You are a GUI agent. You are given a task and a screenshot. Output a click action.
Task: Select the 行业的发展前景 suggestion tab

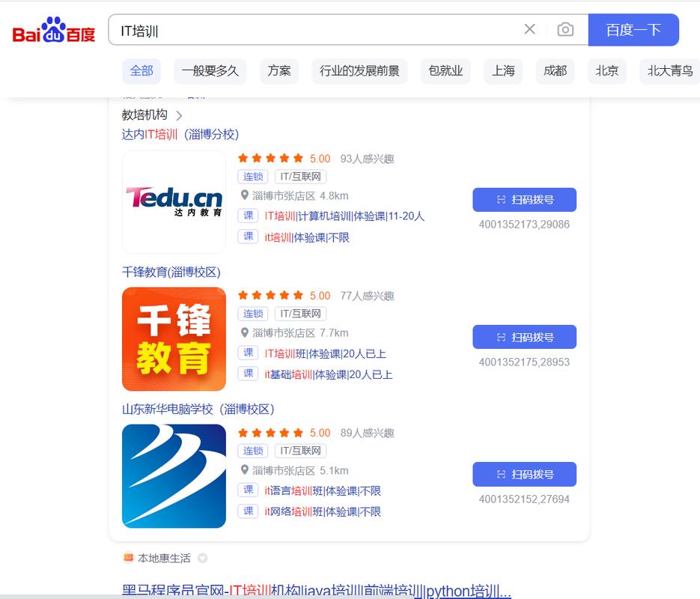tap(359, 71)
